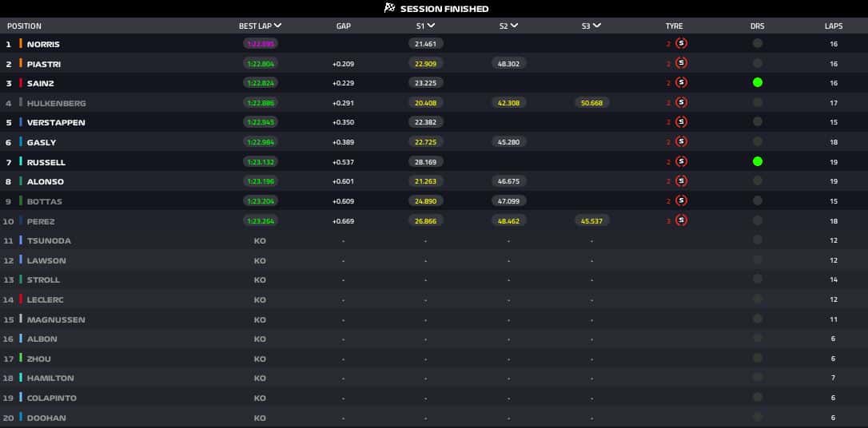Open the S3 sector dropdown chevron

597,26
